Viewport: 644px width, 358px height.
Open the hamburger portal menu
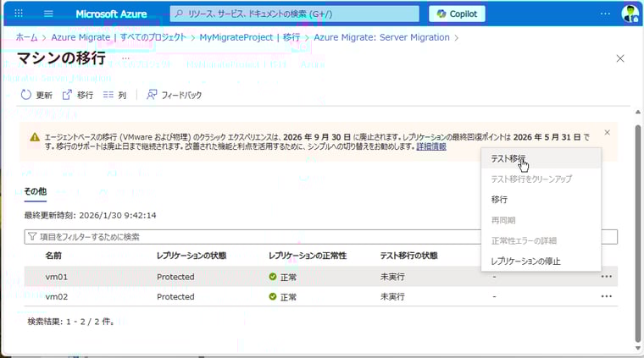click(x=48, y=14)
